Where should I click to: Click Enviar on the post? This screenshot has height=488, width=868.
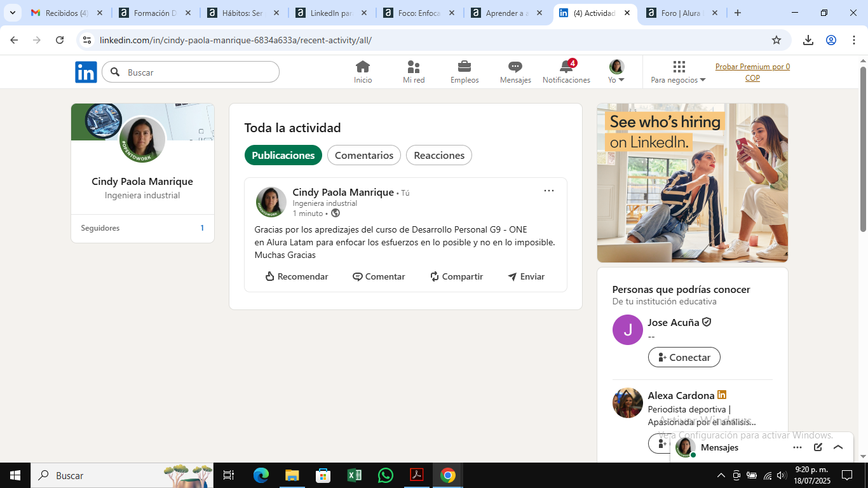click(x=526, y=276)
